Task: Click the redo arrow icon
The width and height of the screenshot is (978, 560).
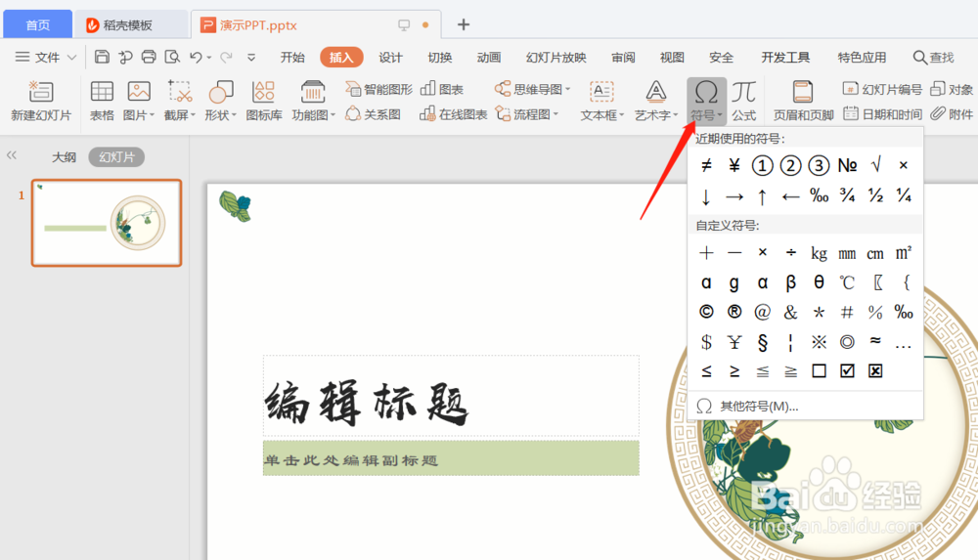Action: click(226, 57)
